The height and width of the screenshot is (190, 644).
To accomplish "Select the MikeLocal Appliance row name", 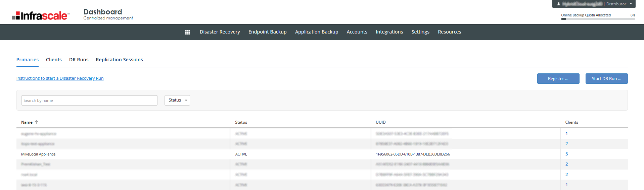I will [38, 154].
